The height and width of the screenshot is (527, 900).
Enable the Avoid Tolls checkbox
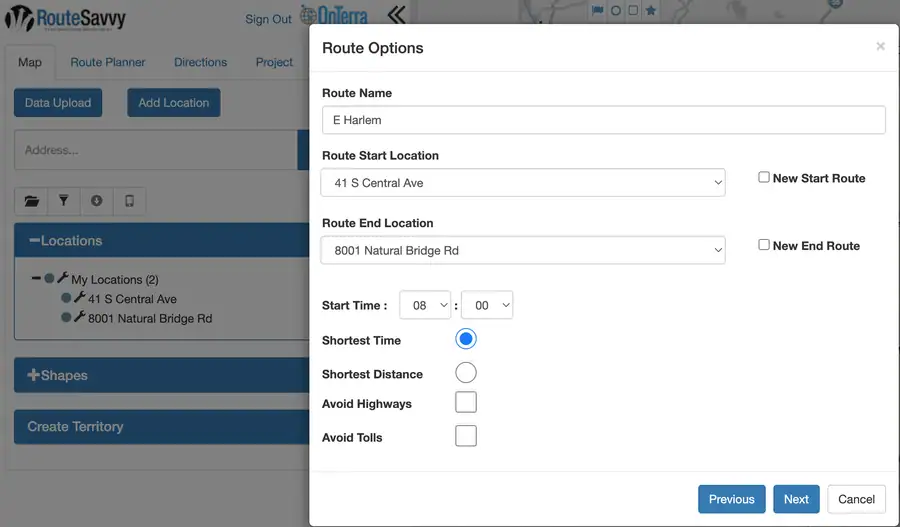tap(466, 436)
